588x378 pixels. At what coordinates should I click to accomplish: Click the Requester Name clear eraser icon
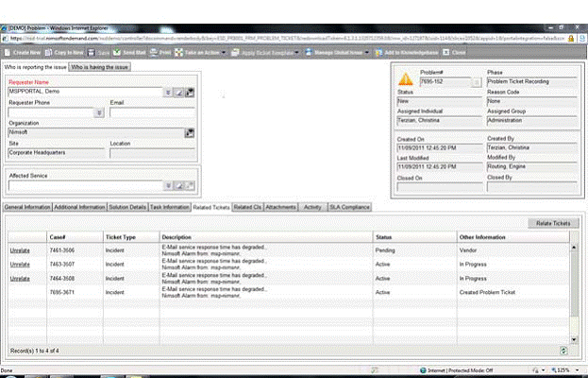pyautogui.click(x=179, y=93)
